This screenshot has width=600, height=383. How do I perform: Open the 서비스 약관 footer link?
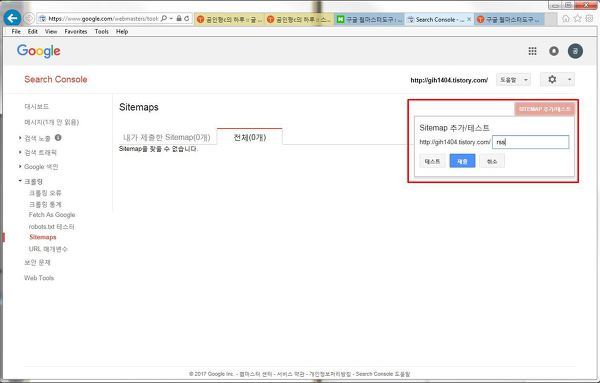290,374
